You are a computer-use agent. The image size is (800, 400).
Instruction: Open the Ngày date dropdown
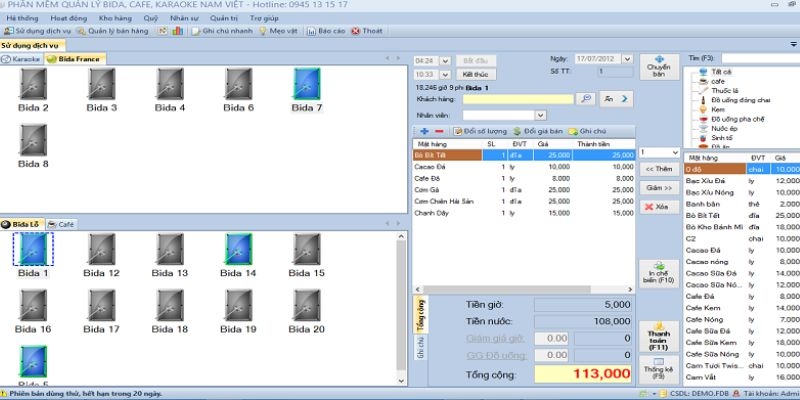pyautogui.click(x=627, y=59)
